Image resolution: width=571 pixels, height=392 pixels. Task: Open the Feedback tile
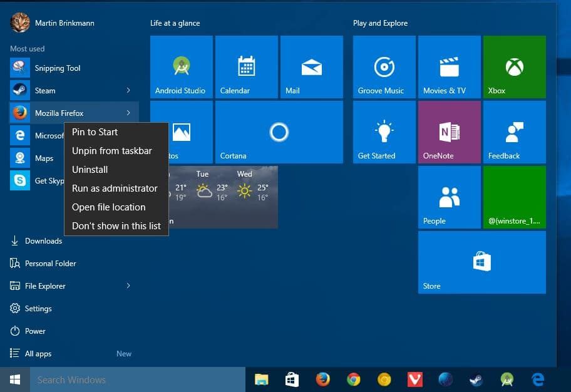515,132
